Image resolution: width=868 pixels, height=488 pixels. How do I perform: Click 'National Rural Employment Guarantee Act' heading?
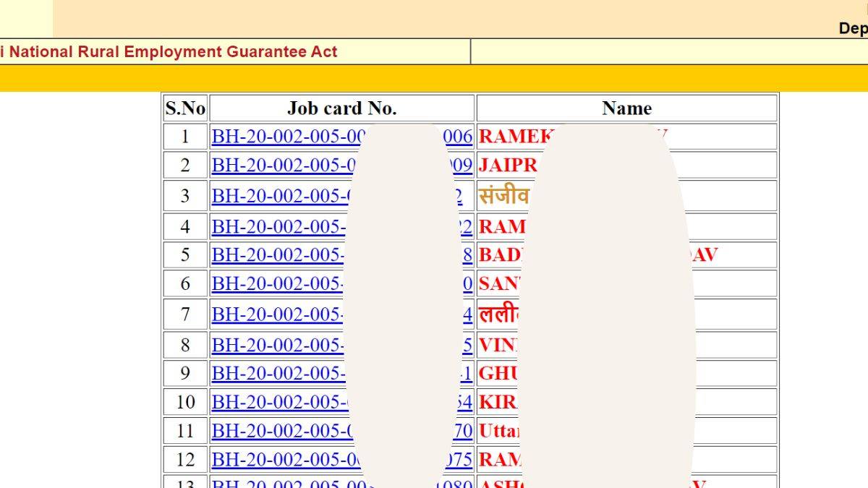tap(172, 52)
